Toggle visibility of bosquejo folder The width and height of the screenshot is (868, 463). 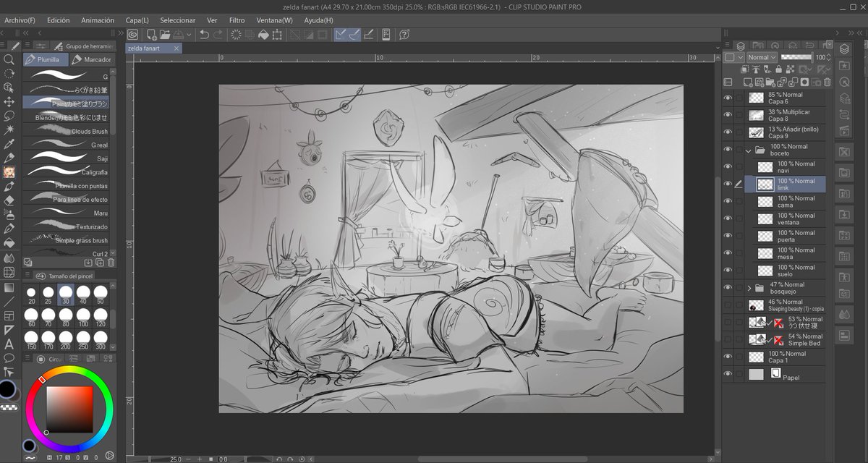(728, 288)
